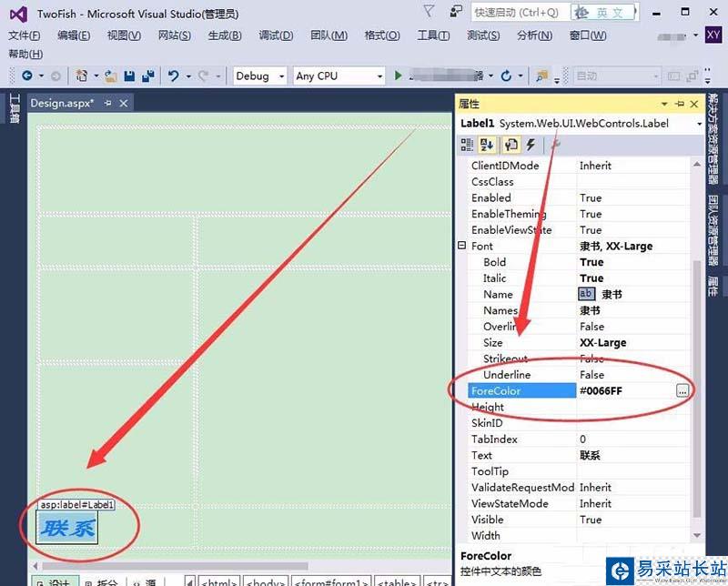Click the Enabled property value True
728x586 pixels.
(591, 197)
